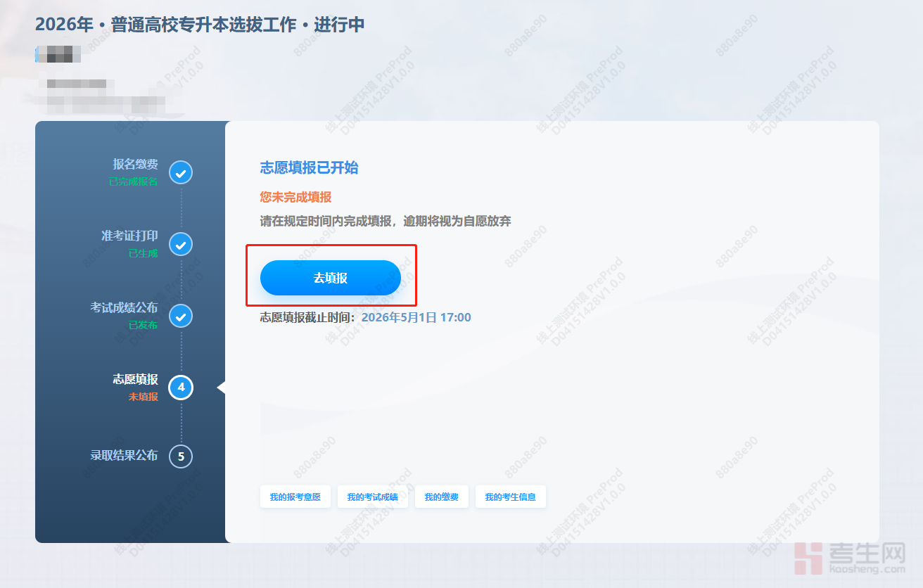The height and width of the screenshot is (588, 923).
Task: 查看我的考生信息
Action: [511, 497]
